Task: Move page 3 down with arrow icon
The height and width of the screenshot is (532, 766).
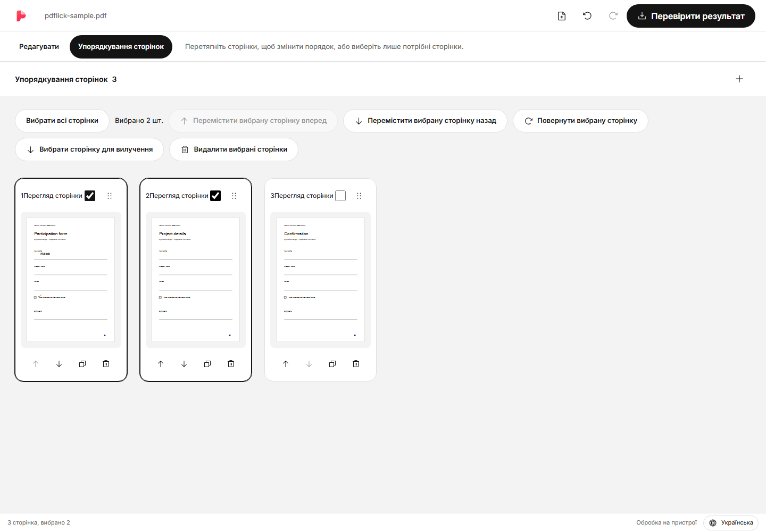Action: pyautogui.click(x=309, y=364)
